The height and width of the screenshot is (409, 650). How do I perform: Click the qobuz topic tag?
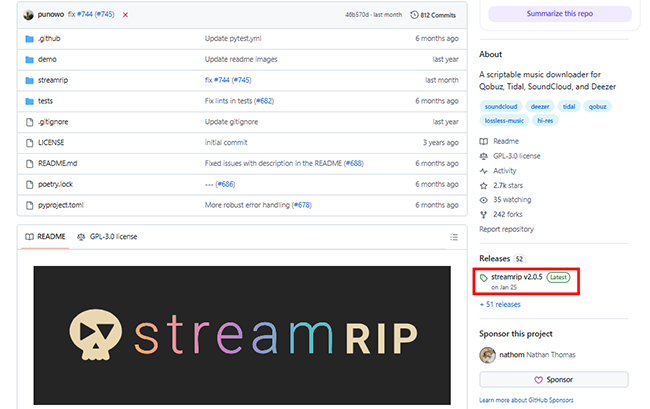coord(597,106)
